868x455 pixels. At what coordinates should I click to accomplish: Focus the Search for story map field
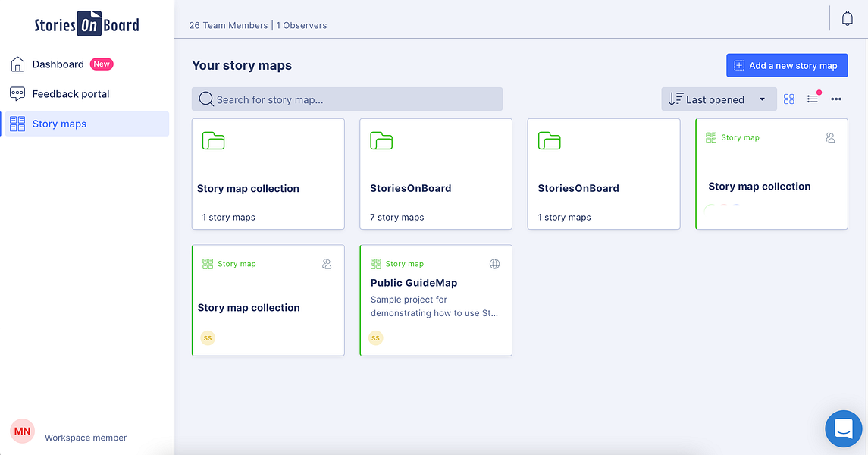pos(347,99)
